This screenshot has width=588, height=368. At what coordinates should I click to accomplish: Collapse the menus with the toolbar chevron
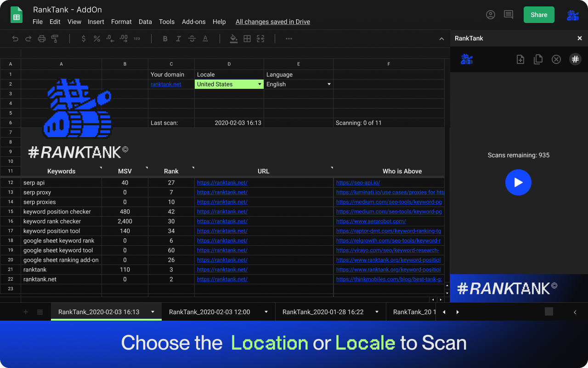[x=442, y=39]
